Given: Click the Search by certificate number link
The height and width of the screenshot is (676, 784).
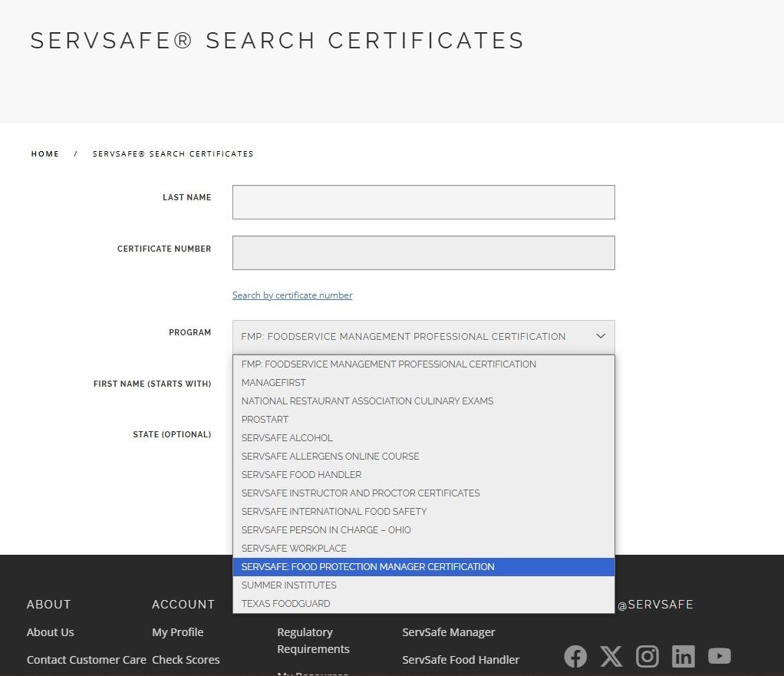Looking at the screenshot, I should pos(292,295).
